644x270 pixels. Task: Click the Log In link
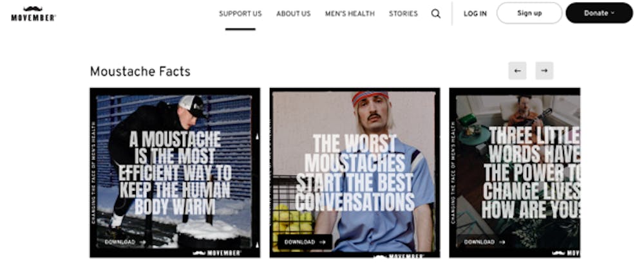(475, 14)
